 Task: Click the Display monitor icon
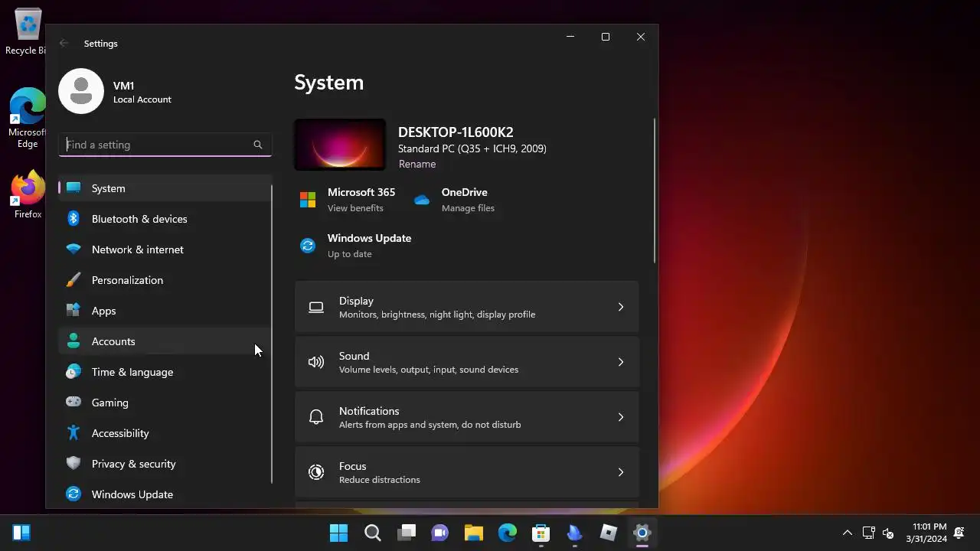click(316, 307)
